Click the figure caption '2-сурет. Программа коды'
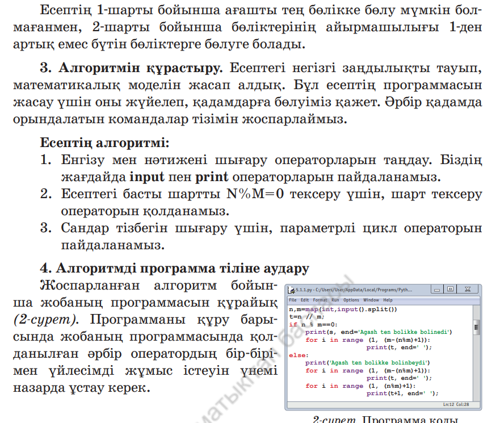504x423 pixels. pos(385,419)
